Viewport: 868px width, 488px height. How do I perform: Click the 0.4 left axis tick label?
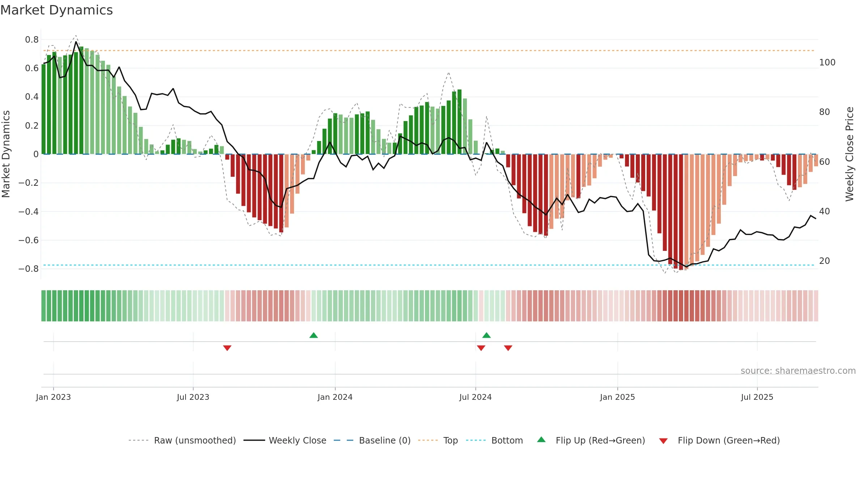point(32,97)
